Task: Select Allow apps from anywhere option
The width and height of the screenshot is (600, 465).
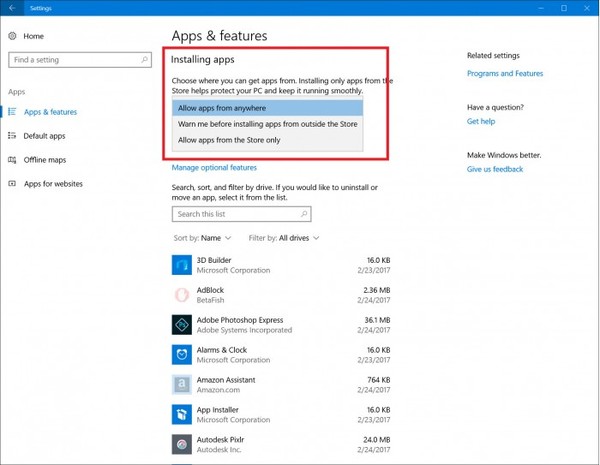Action: click(267, 108)
